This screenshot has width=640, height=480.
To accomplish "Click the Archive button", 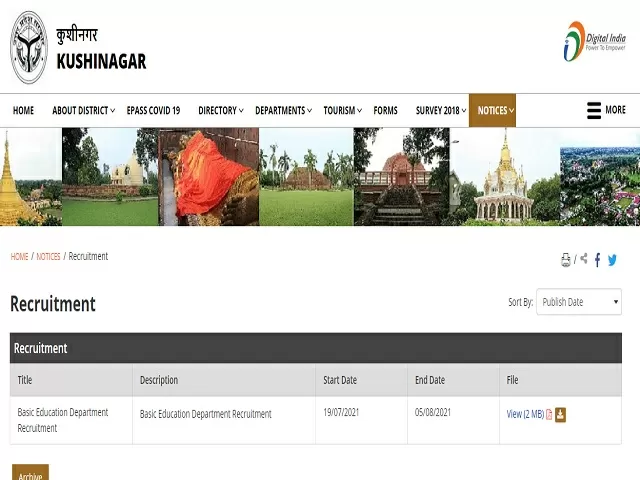I will point(30,474).
